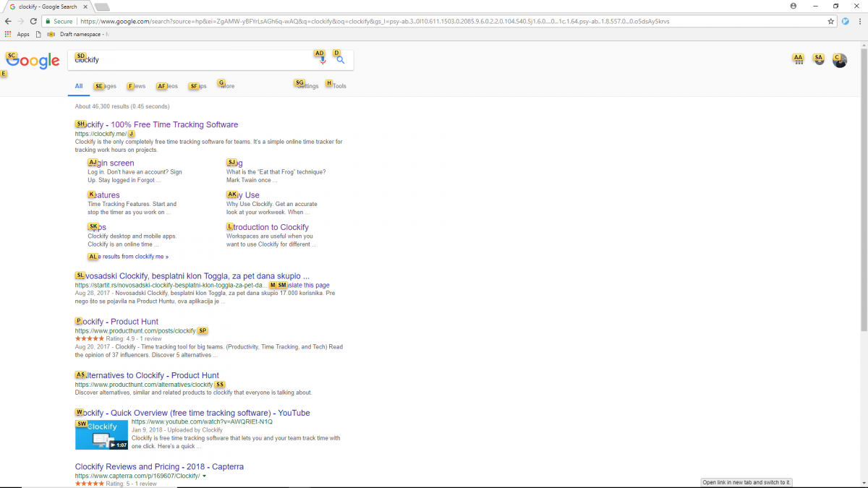Screen dimensions: 868x488
Task: Switch to the News results tab
Action: [137, 86]
